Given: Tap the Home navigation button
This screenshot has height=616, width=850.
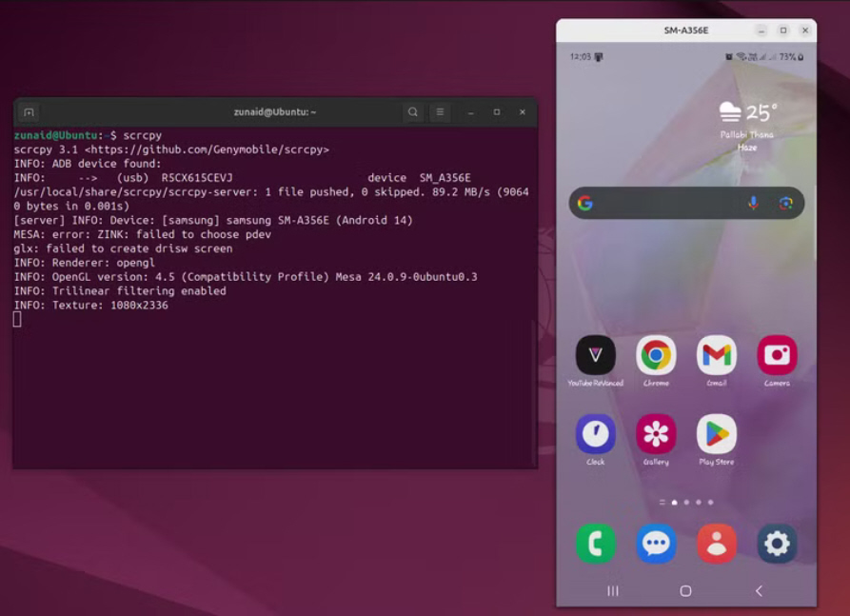Looking at the screenshot, I should 685,591.
